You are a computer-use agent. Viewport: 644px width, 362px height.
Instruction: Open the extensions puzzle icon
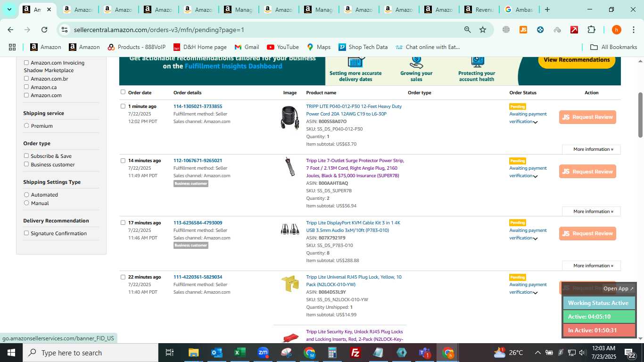tap(591, 30)
